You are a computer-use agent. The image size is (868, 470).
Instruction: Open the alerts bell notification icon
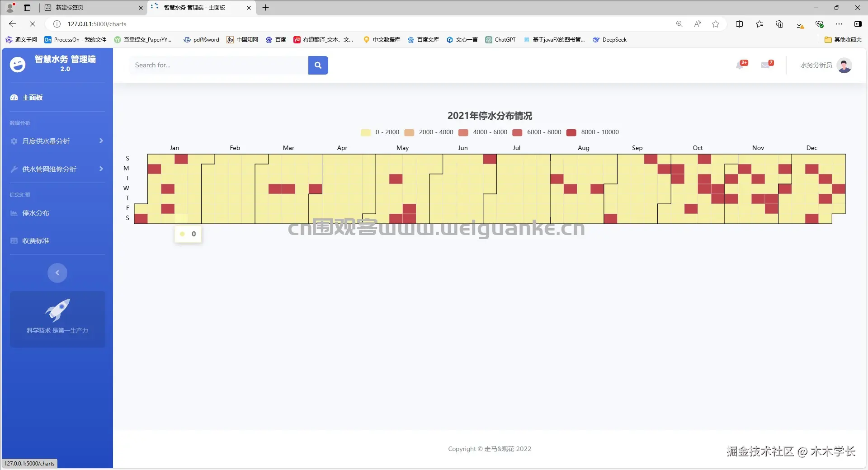(x=741, y=65)
